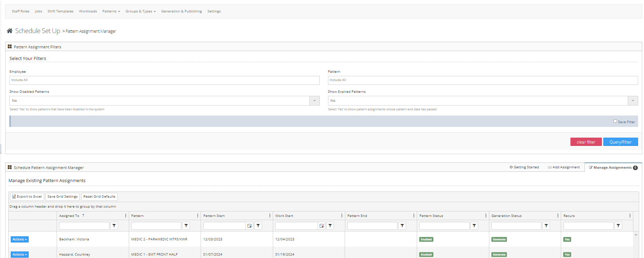Open the Pattern Start calendar picker icon
Viewport: 644px width, 258px height.
pyautogui.click(x=249, y=226)
